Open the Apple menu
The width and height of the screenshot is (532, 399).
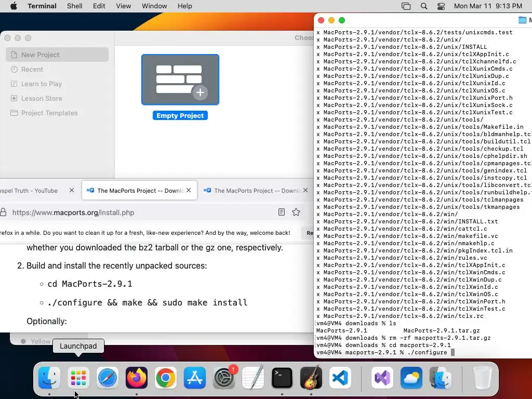(x=14, y=6)
